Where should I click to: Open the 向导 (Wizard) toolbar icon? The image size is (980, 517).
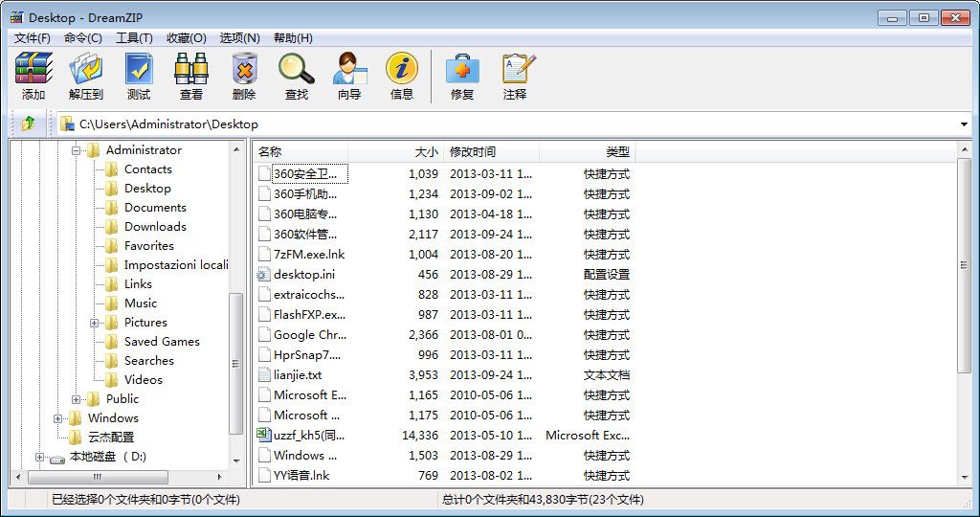tap(349, 69)
